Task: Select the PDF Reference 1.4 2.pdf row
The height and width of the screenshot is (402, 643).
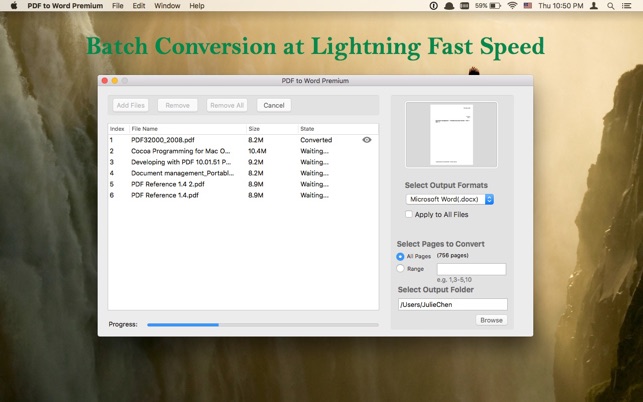Action: [x=243, y=184]
